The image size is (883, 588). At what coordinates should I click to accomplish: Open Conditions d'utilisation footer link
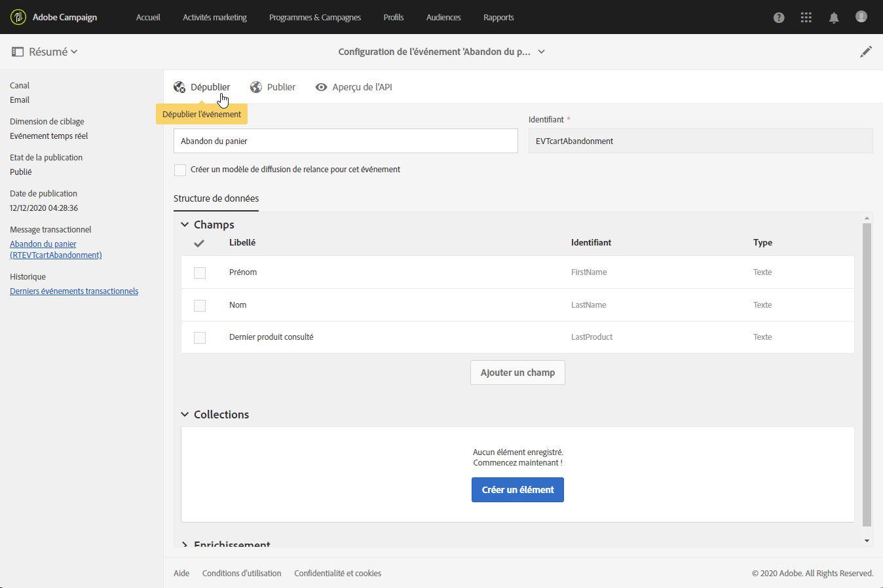(242, 574)
